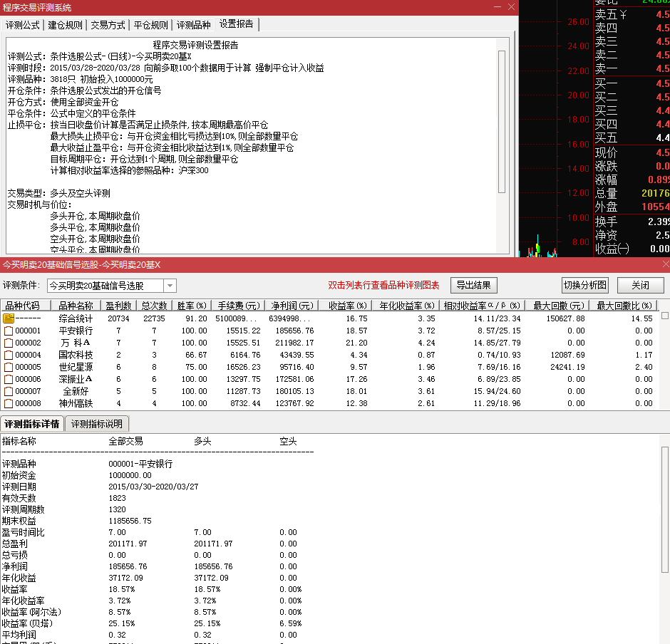The image size is (670, 644).
Task: Close 程序交易评测系统 window
Action: 511,7
